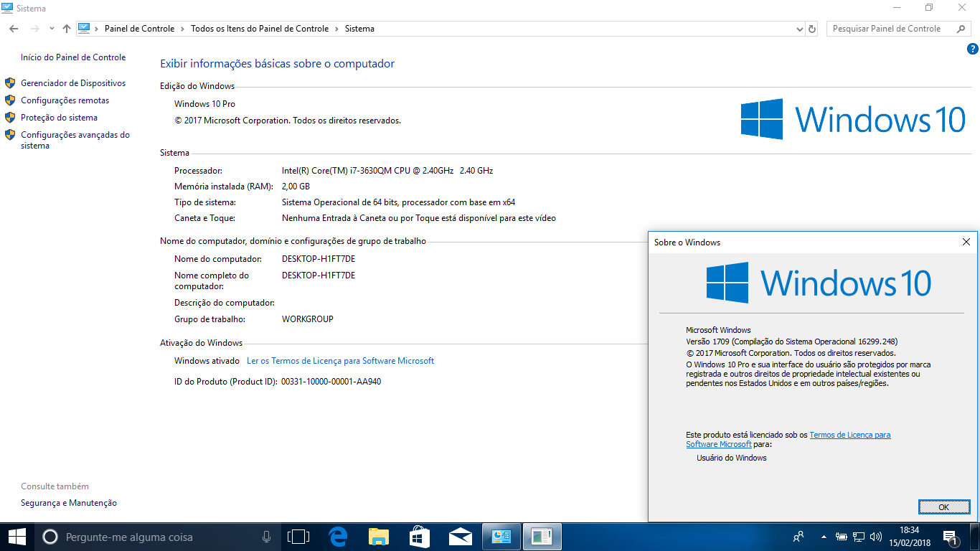The width and height of the screenshot is (980, 551).
Task: Click the shield icon beside Configurações remotas
Action: click(10, 100)
